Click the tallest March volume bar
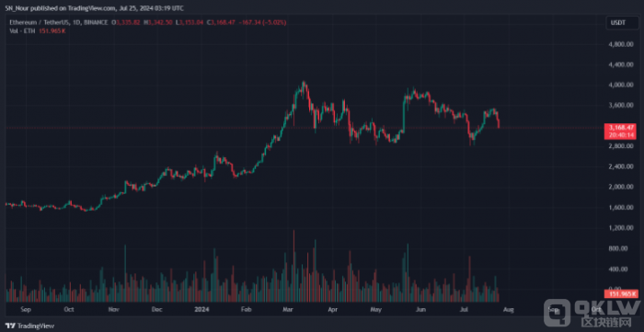The width and height of the screenshot is (644, 332). click(293, 266)
